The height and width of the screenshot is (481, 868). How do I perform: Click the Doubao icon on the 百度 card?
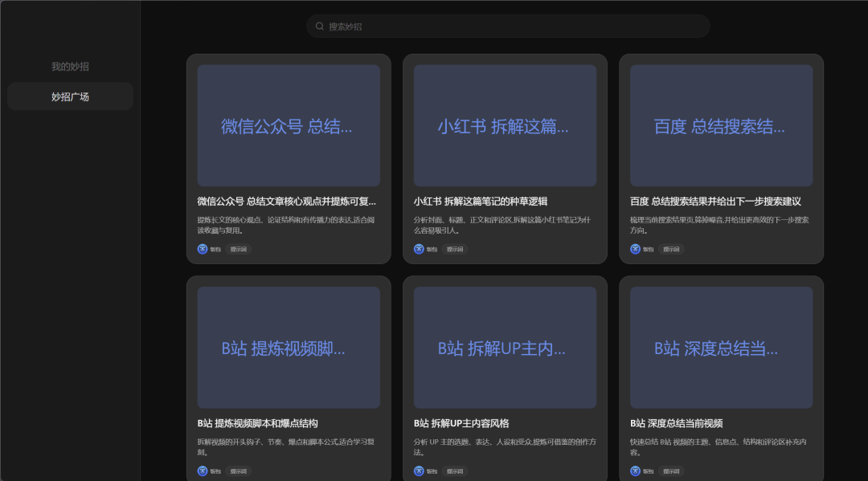click(635, 249)
